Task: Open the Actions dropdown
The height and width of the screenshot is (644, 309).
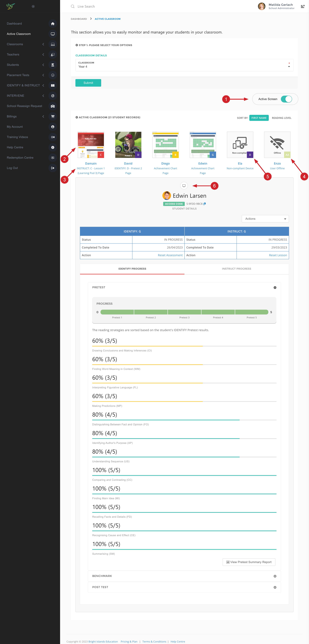Action: tap(265, 219)
